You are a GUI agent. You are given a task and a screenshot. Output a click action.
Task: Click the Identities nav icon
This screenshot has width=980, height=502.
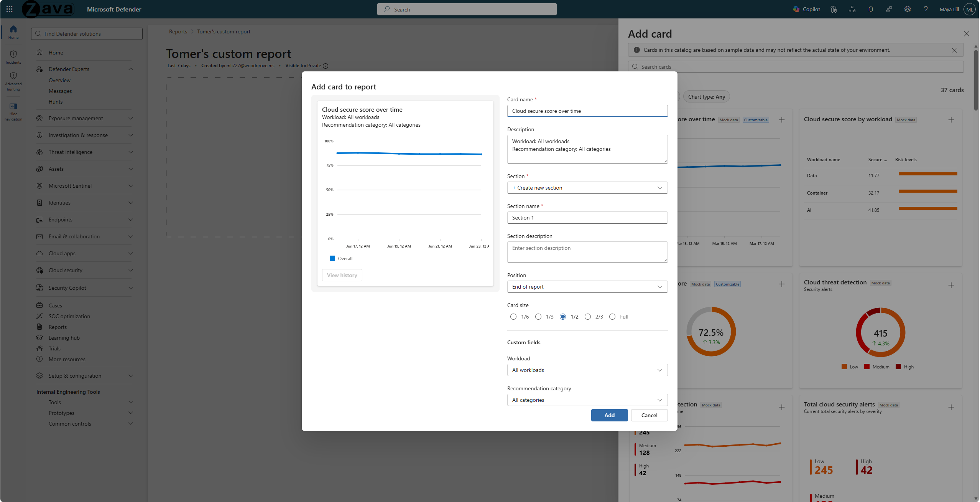click(x=39, y=203)
